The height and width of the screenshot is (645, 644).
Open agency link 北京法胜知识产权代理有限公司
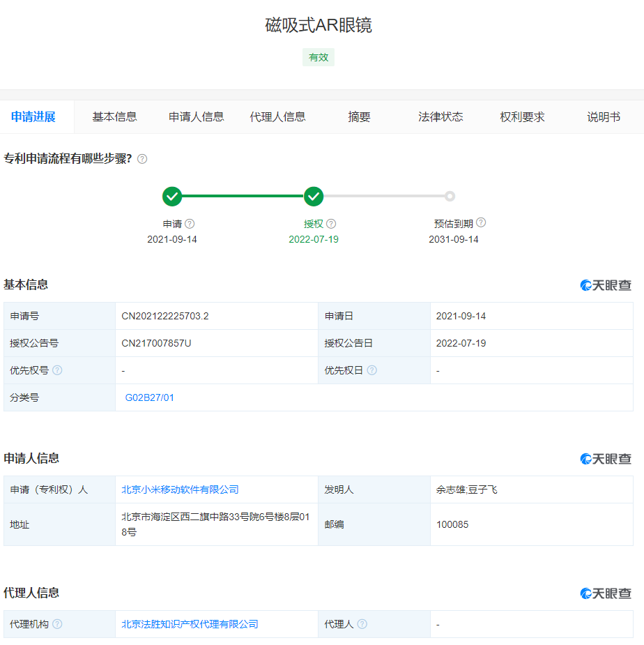[190, 624]
